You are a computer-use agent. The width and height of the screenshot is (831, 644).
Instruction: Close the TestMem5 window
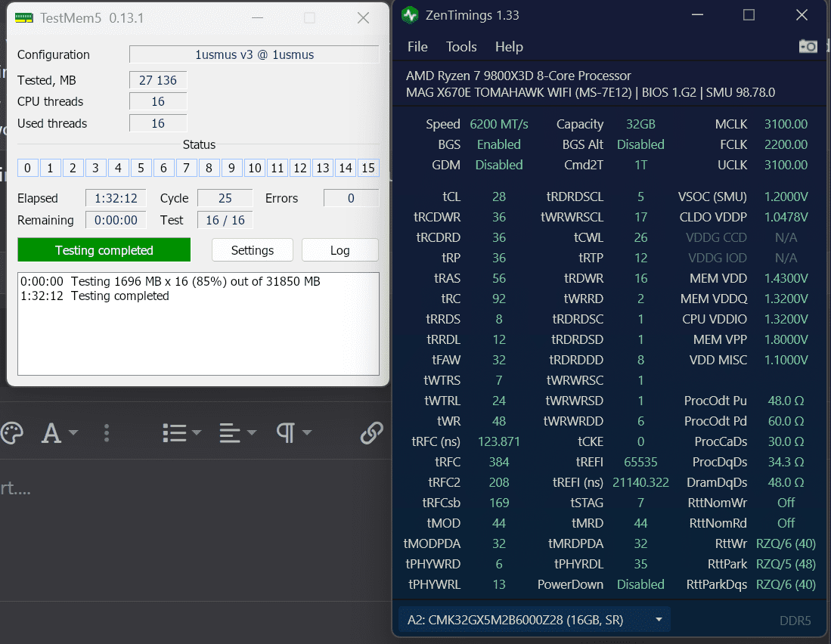(x=363, y=18)
